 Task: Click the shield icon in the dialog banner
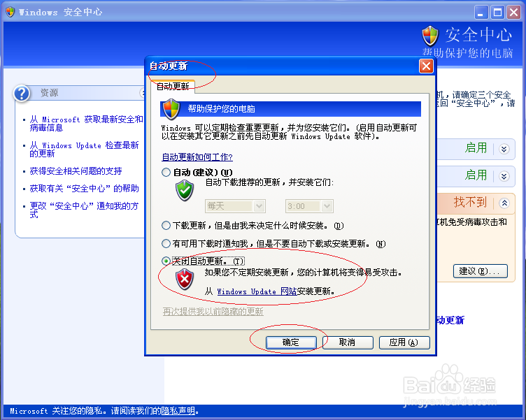click(x=171, y=109)
